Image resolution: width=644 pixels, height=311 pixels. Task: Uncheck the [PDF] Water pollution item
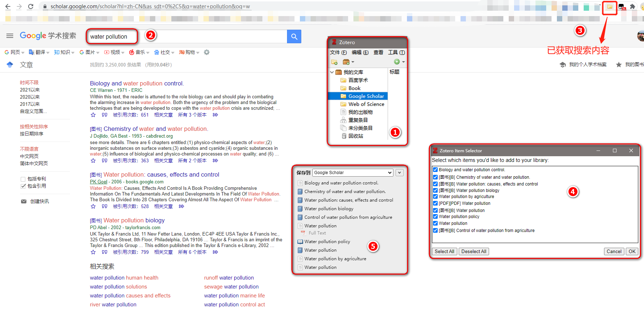coord(435,203)
